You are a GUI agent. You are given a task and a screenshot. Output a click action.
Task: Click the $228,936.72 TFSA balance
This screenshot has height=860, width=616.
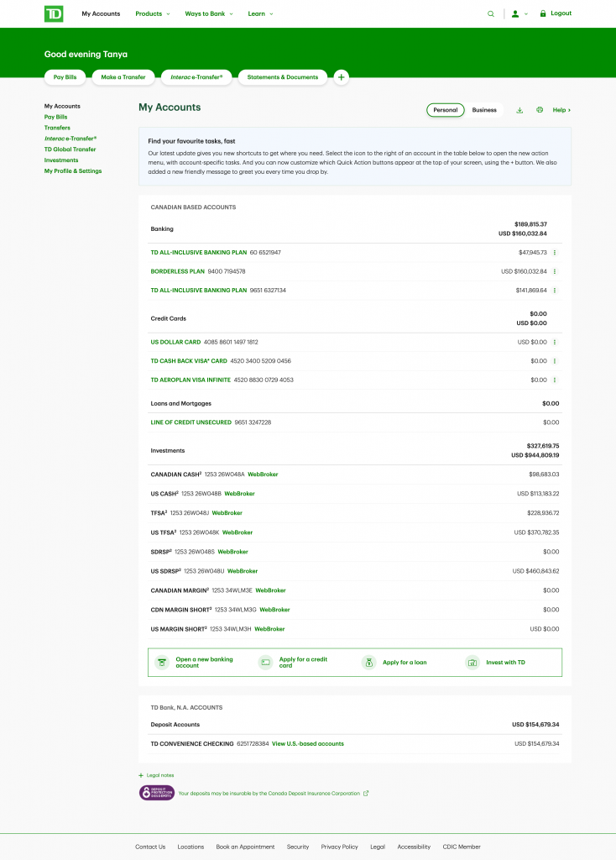coord(543,513)
